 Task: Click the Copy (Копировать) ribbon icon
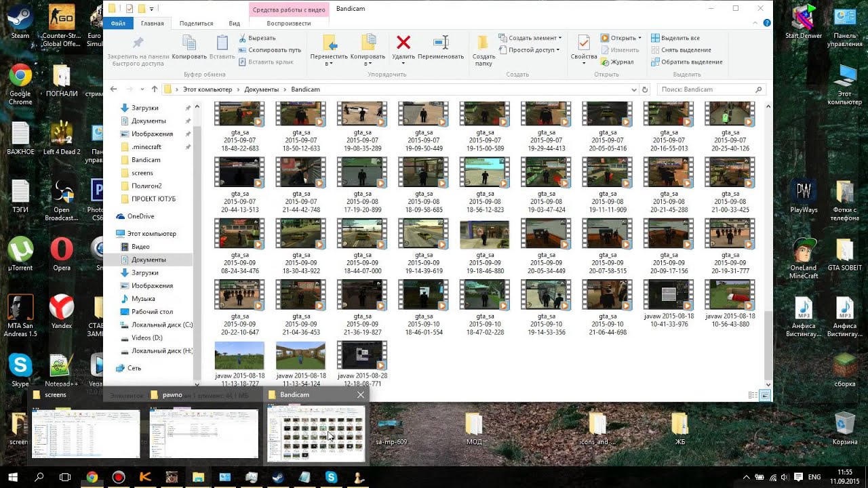pos(189,43)
